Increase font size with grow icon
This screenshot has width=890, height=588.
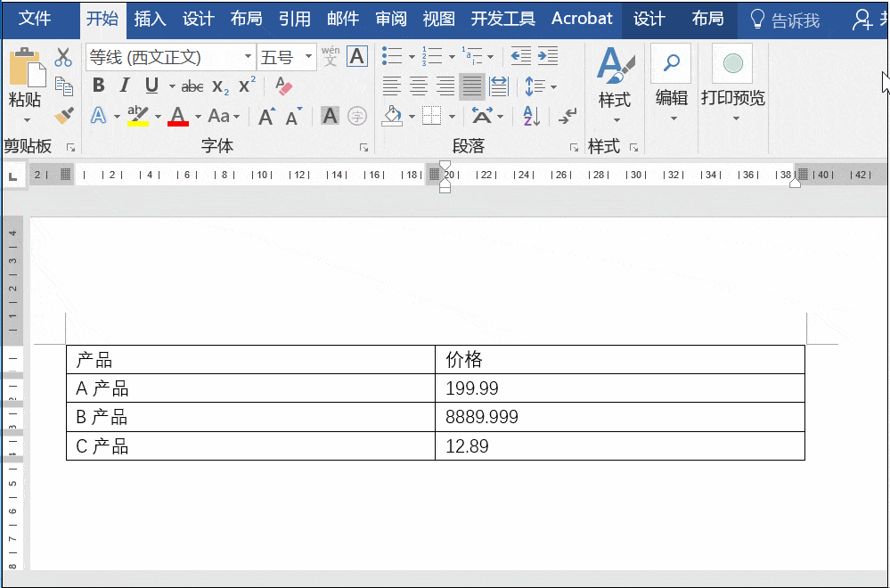(266, 117)
